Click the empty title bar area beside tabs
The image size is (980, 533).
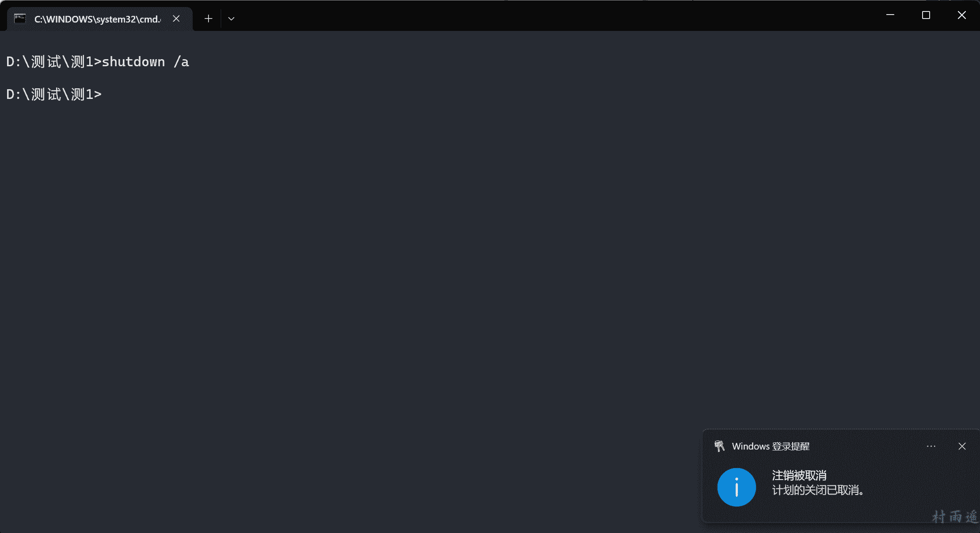(530, 16)
